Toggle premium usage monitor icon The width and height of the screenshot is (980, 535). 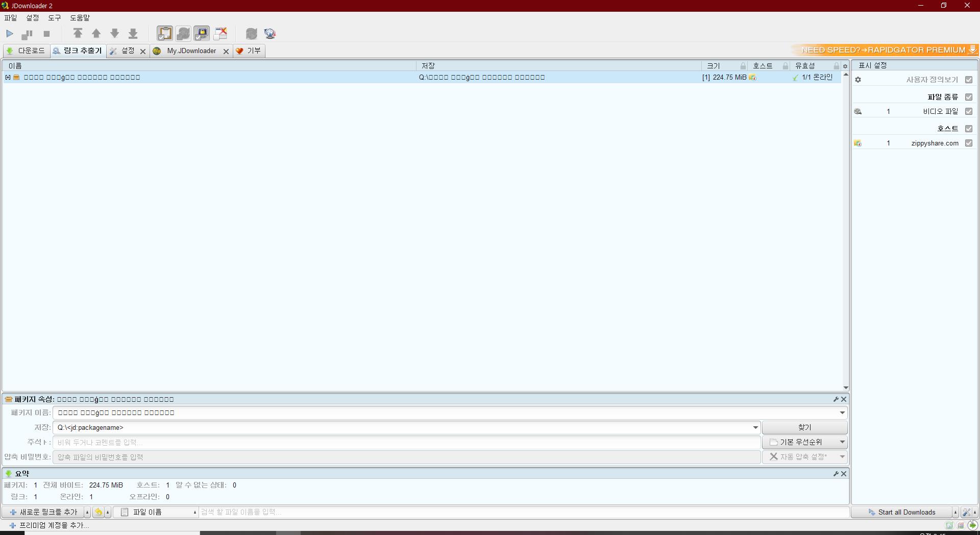[202, 34]
